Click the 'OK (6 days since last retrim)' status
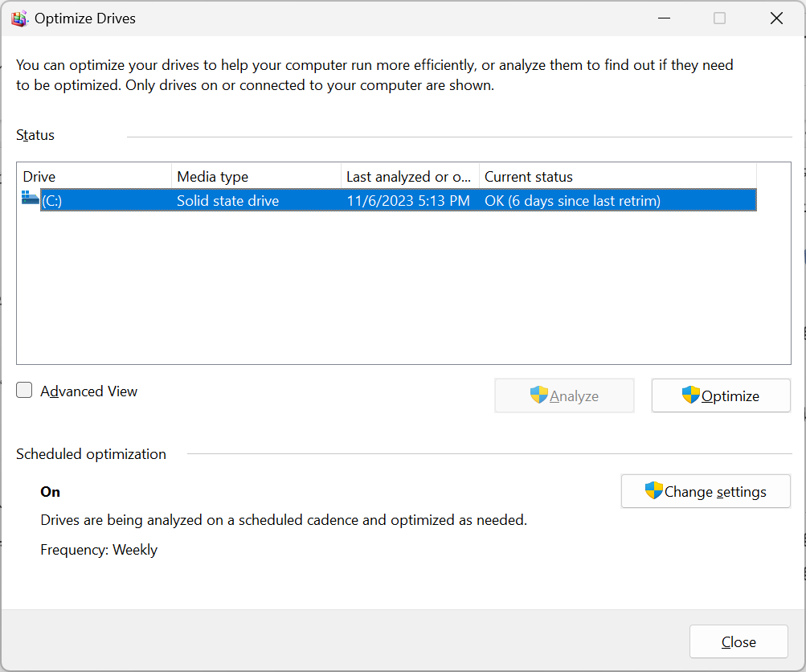The image size is (806, 672). (572, 200)
